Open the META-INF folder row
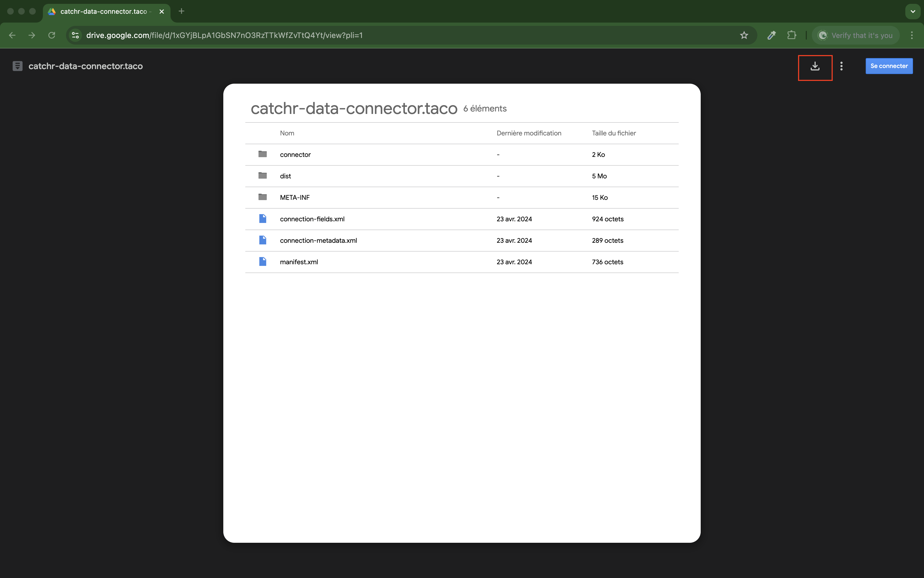Viewport: 924px width, 578px height. click(x=462, y=198)
